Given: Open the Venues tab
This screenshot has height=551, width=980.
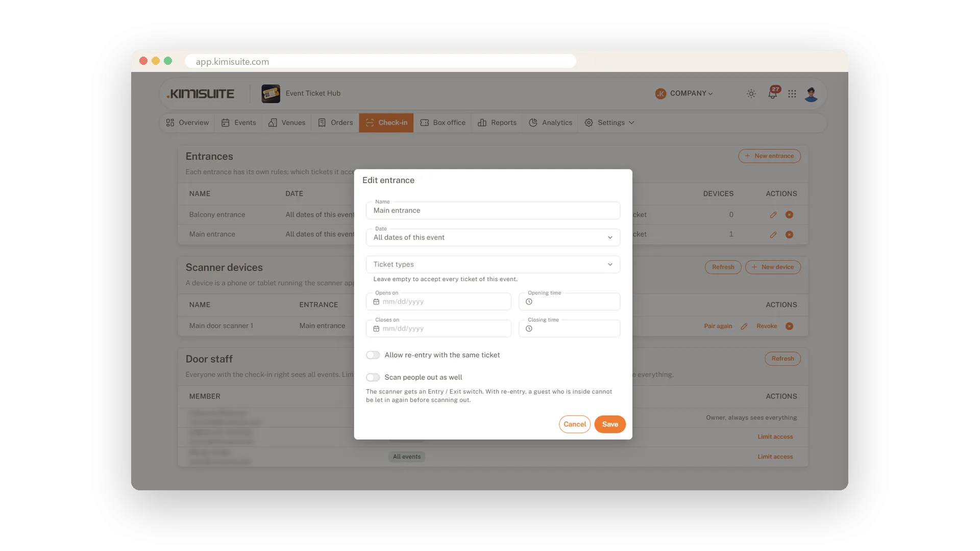Looking at the screenshot, I should coord(286,123).
